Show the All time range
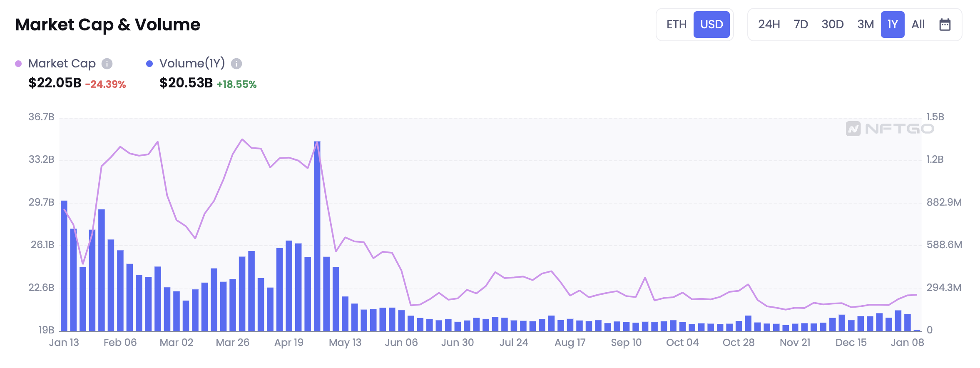Screen dimensions: 980x368 coord(918,25)
